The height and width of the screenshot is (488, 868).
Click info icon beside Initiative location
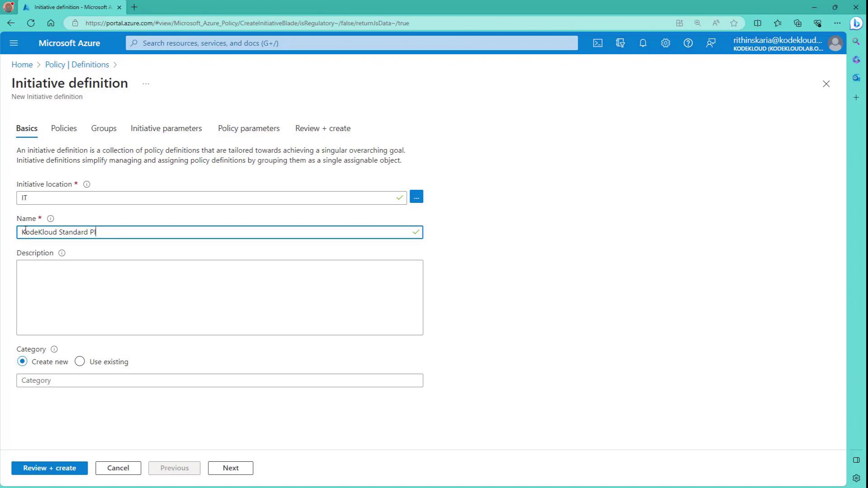pyautogui.click(x=87, y=184)
